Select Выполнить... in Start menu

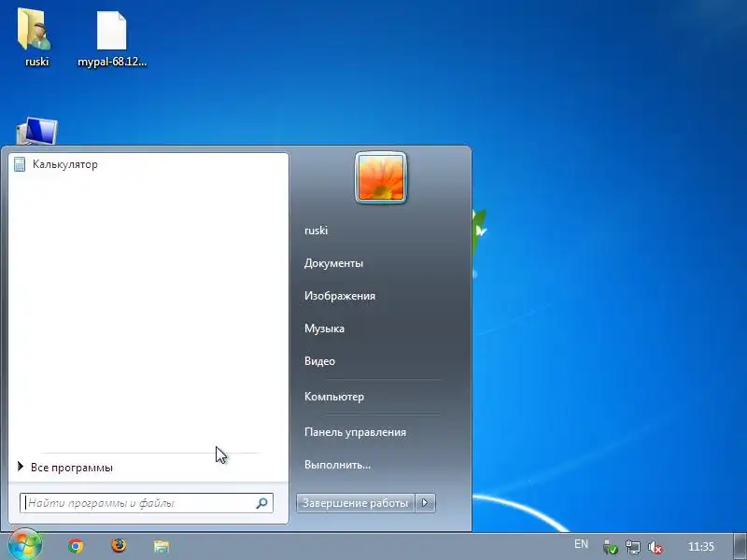(337, 465)
